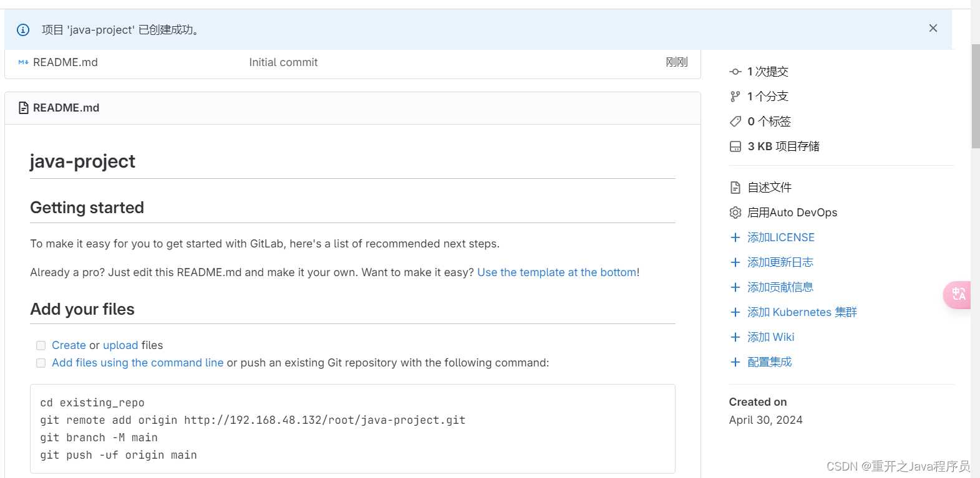Open the 添加 Wiki link

(x=771, y=337)
